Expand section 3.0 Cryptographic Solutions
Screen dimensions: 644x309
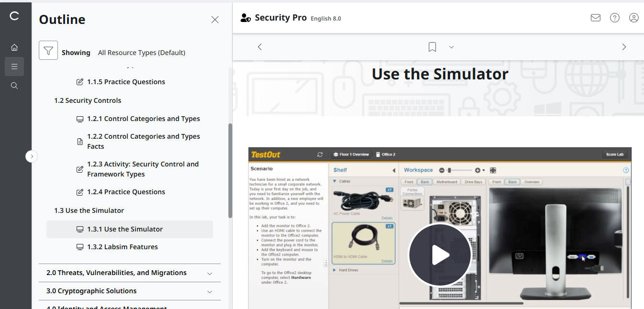click(209, 291)
